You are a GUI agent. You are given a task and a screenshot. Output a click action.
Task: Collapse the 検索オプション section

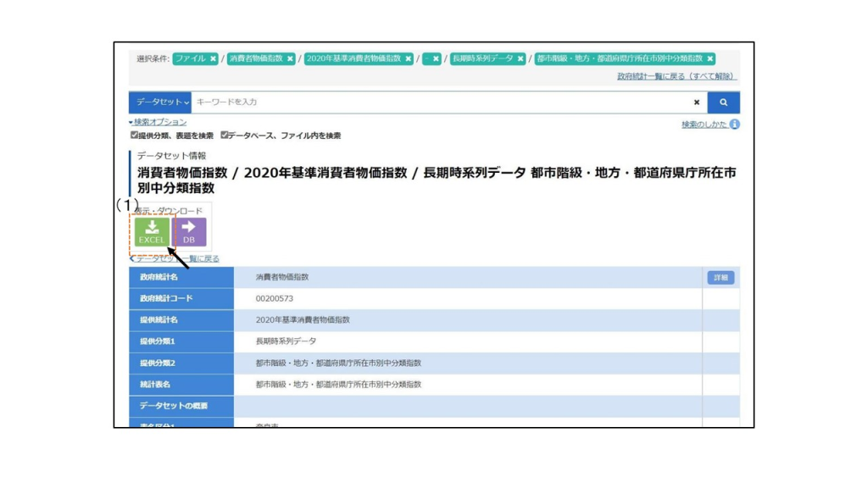158,122
